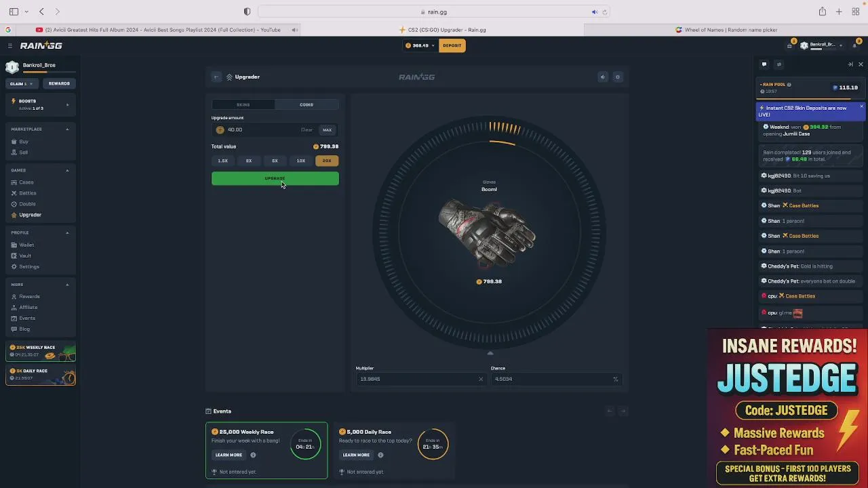The height and width of the screenshot is (488, 868).
Task: Mute the YouTube tab audio icon
Action: [x=294, y=30]
